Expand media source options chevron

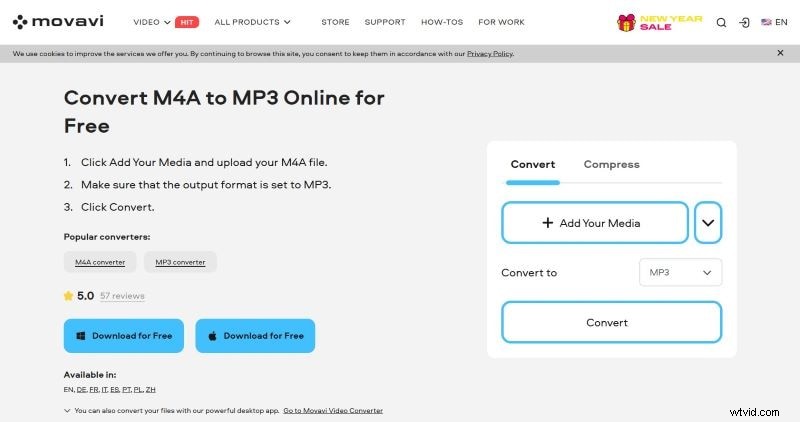coord(708,222)
